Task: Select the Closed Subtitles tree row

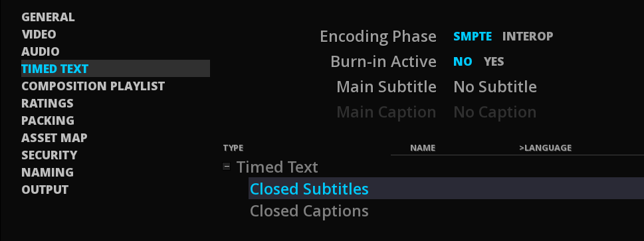Action: pyautogui.click(x=446, y=189)
